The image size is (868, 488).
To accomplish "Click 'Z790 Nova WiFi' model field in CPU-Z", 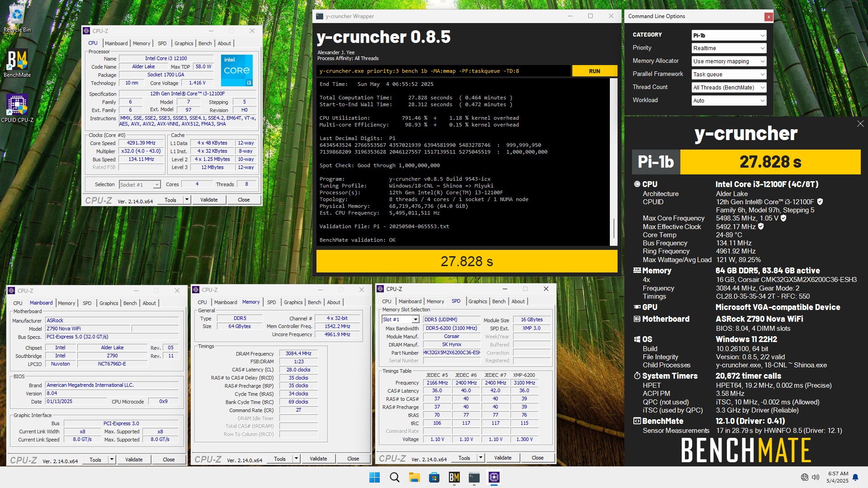I will pos(88,329).
